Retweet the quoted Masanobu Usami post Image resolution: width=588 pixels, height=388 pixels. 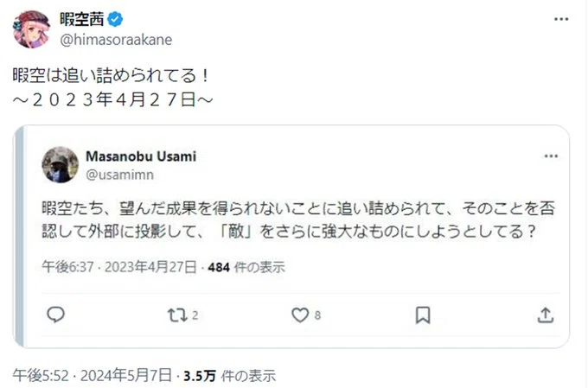pyautogui.click(x=177, y=315)
